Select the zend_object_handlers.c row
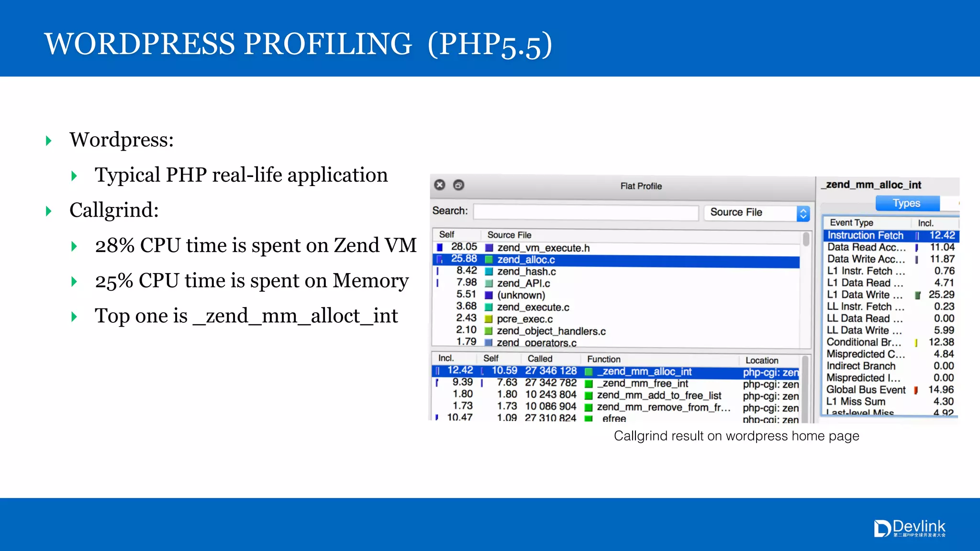Image resolution: width=980 pixels, height=551 pixels. click(x=616, y=331)
